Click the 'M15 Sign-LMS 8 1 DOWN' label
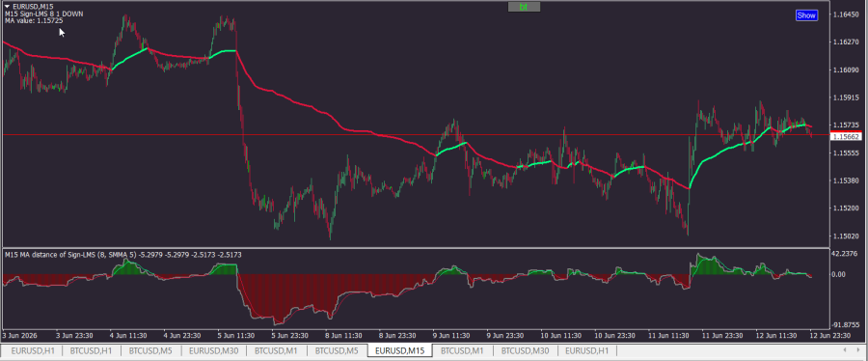The height and width of the screenshot is (361, 868). coord(44,14)
